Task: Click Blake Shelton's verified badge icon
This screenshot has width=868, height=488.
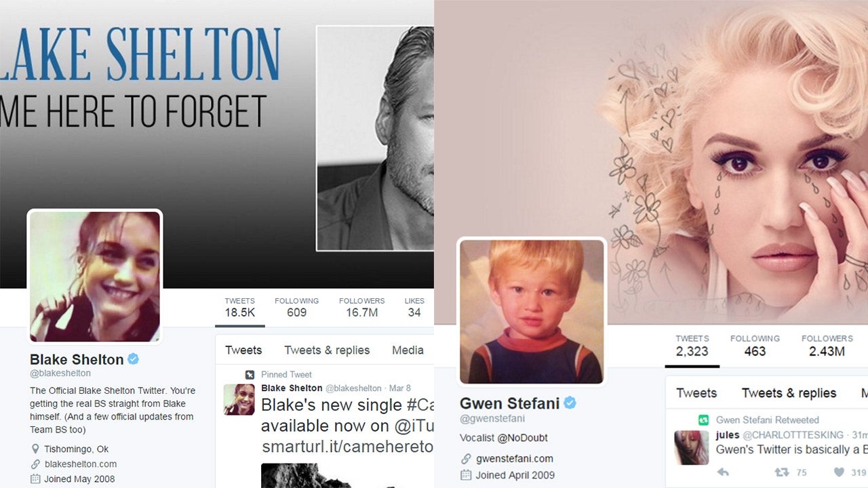Action: click(x=134, y=359)
